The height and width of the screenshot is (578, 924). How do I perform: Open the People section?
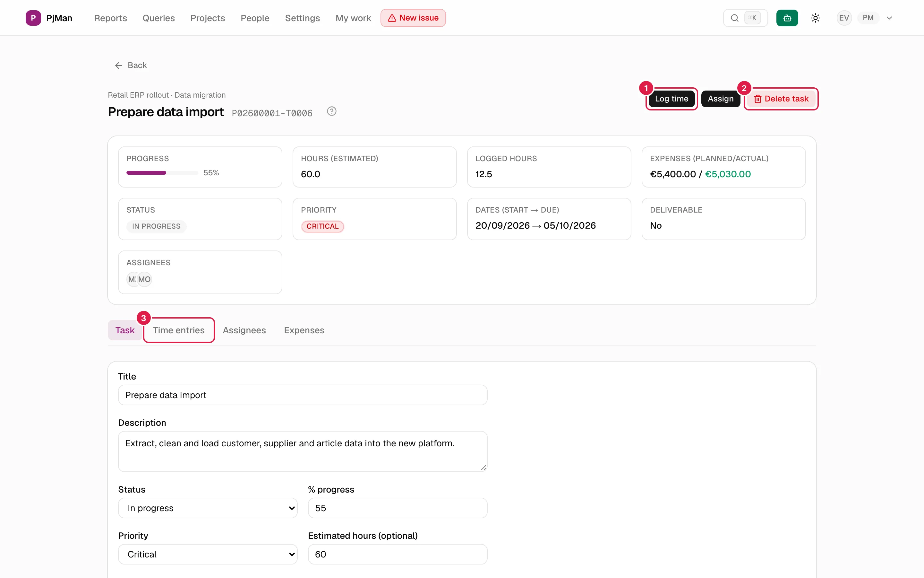tap(255, 18)
